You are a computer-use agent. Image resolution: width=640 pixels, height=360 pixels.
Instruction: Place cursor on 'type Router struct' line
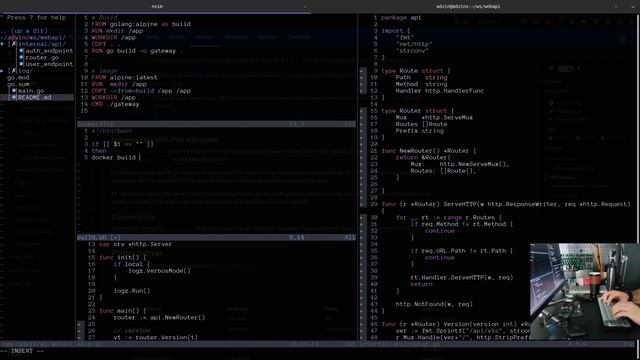click(418, 111)
